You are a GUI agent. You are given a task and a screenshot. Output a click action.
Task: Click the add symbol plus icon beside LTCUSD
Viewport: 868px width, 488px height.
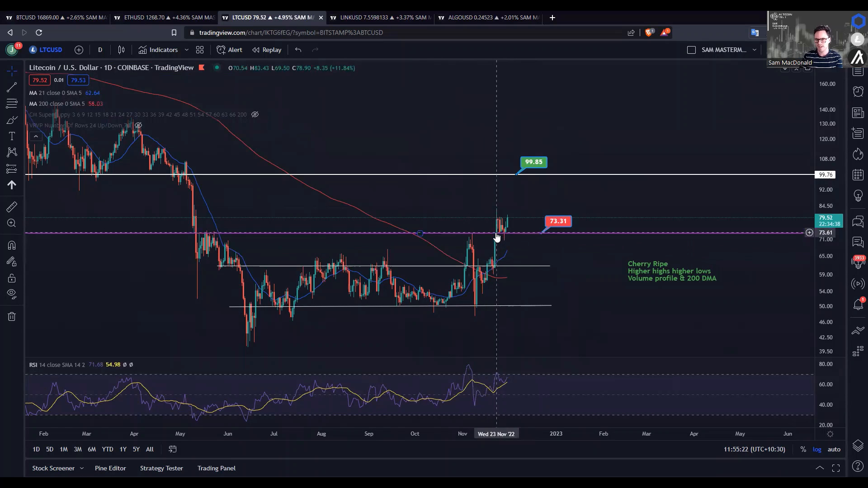point(79,50)
